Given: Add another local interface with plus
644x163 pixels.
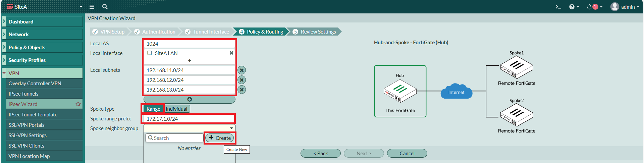Looking at the screenshot, I should pyautogui.click(x=190, y=61).
